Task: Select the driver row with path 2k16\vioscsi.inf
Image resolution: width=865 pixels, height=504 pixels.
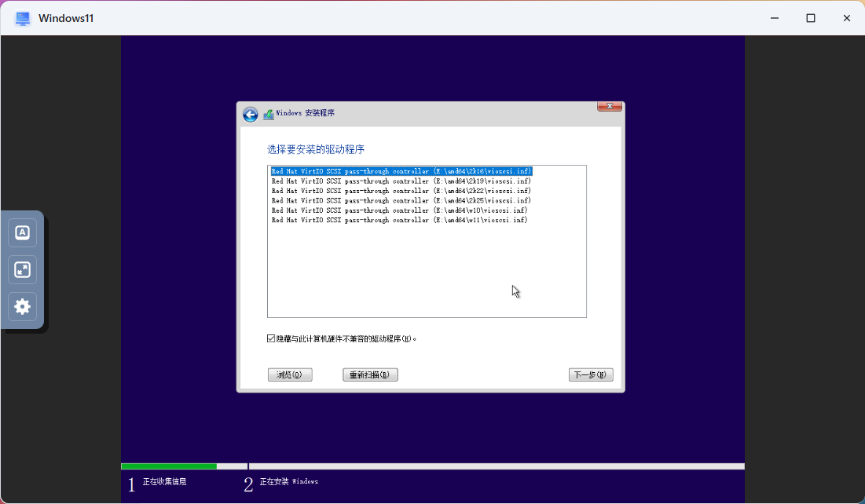Action: point(401,171)
